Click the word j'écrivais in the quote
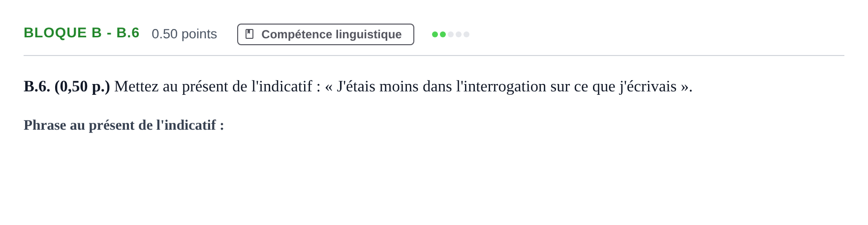Image resolution: width=868 pixels, height=225 pixels. tap(648, 86)
